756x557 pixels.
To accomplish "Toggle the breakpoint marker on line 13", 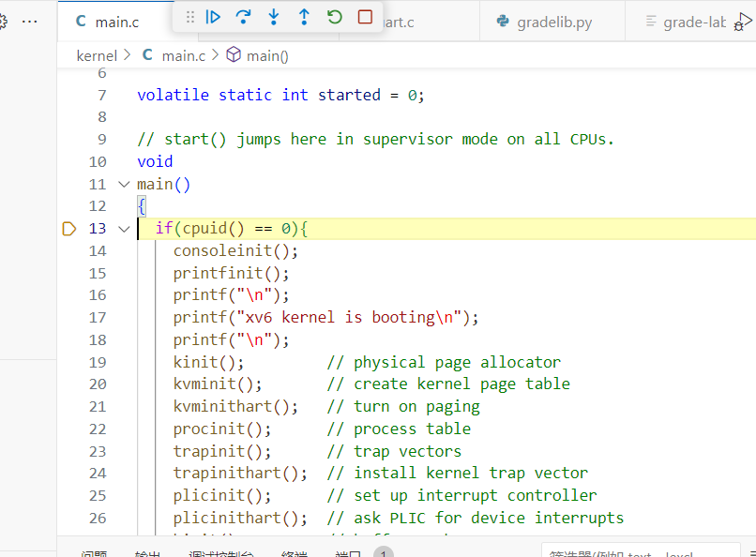I will pyautogui.click(x=68, y=229).
